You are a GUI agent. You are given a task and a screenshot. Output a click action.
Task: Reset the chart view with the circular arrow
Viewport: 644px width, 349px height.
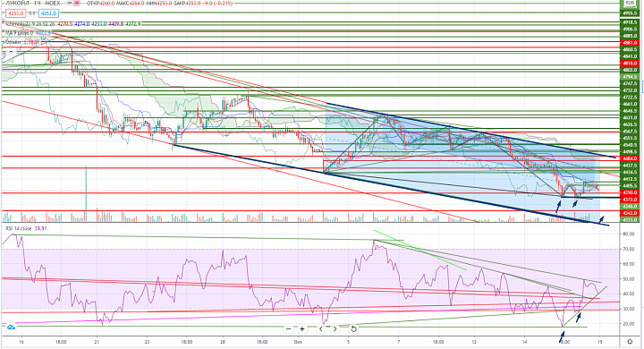click(353, 328)
